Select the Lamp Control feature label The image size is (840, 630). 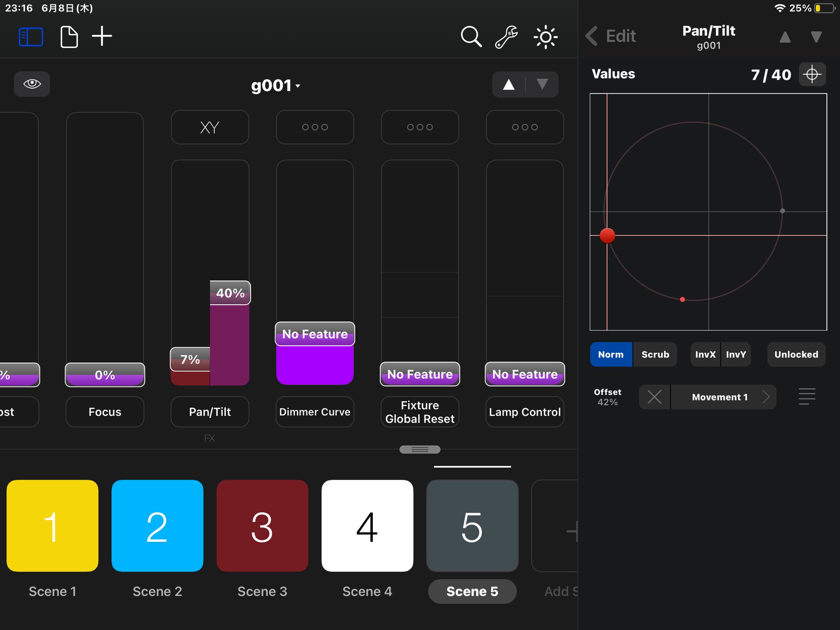coord(525,412)
